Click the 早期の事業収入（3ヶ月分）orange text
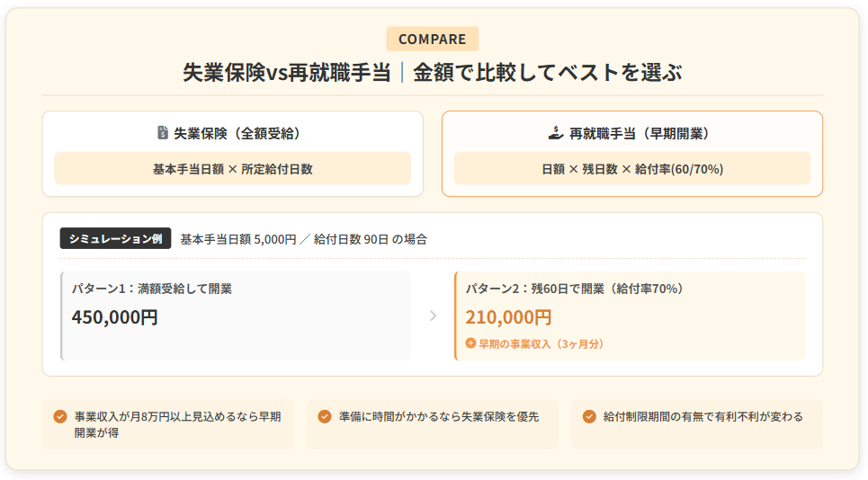 click(541, 343)
